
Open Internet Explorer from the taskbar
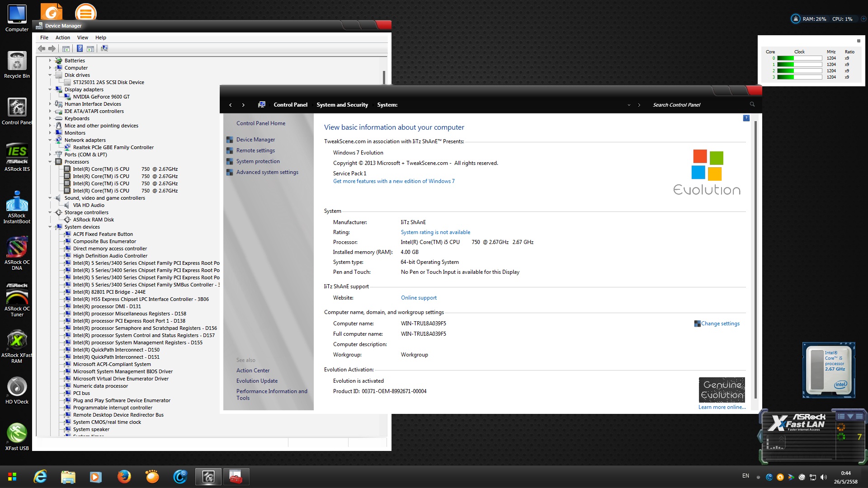coord(40,477)
